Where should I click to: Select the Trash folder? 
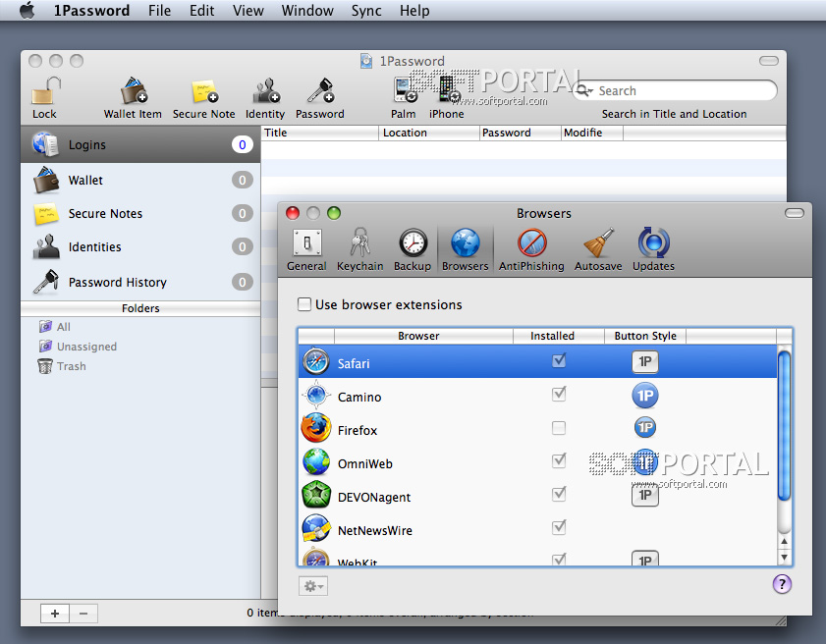click(x=62, y=366)
